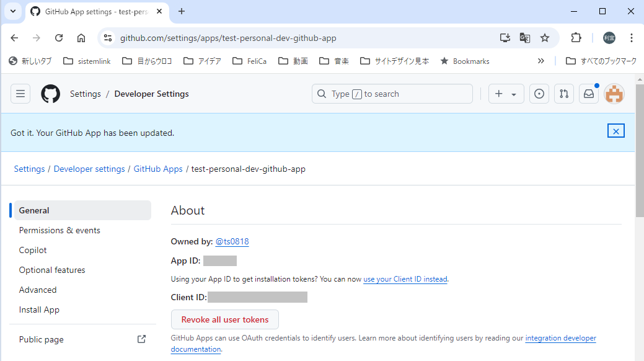Open the 音楽 bookmark folder

pyautogui.click(x=334, y=61)
